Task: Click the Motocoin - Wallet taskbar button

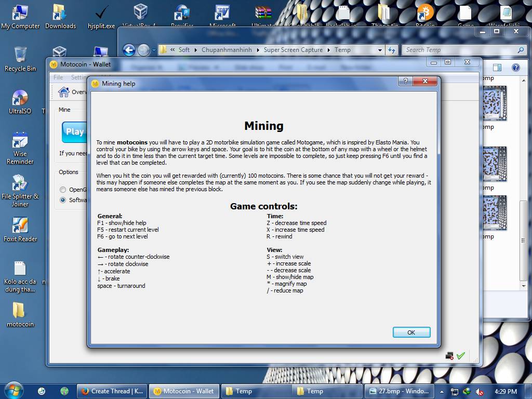Action: point(184,391)
